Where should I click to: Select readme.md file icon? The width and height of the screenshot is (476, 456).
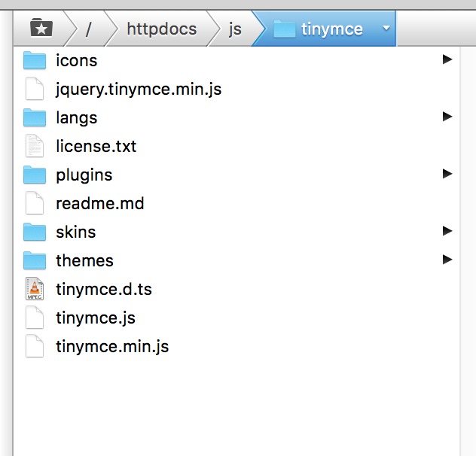point(35,203)
